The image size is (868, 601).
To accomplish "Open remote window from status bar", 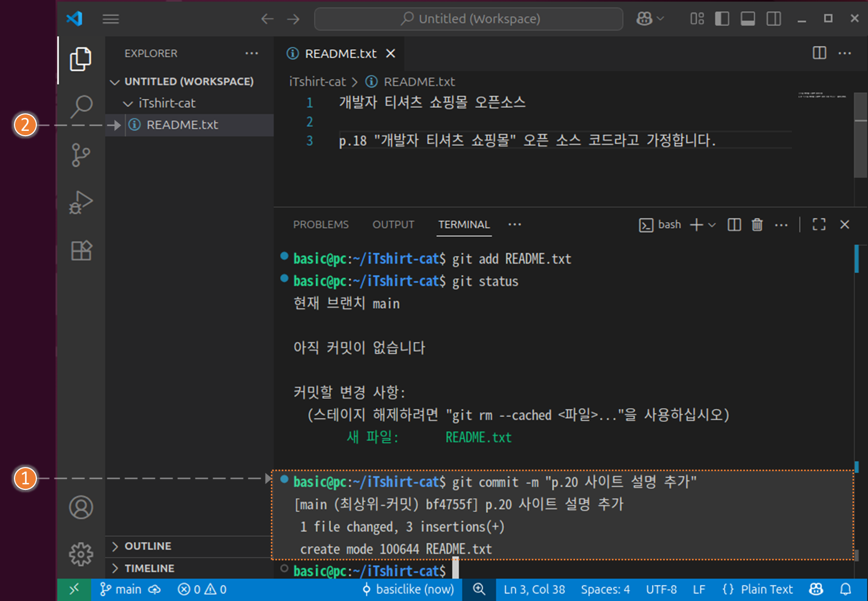I will click(x=74, y=589).
